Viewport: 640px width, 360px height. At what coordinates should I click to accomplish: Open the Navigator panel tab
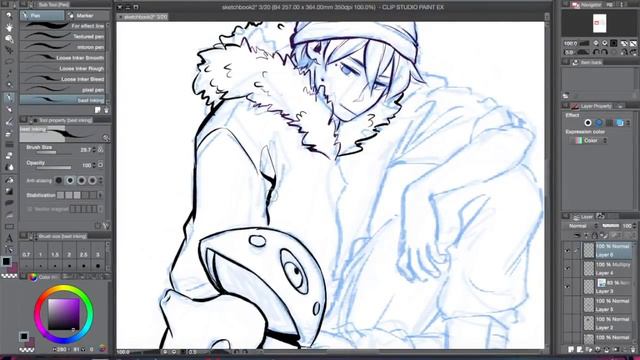[588, 5]
